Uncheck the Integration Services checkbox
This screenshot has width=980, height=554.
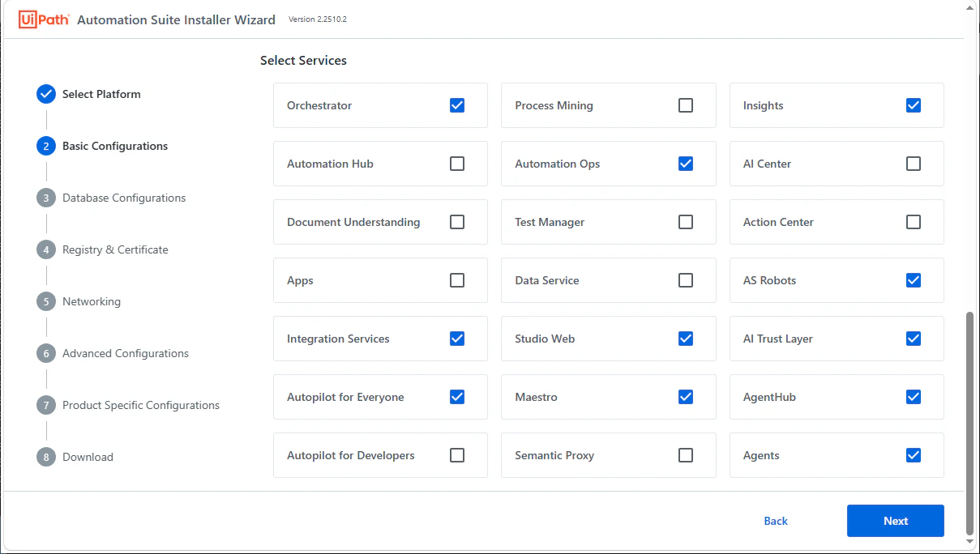pyautogui.click(x=457, y=339)
